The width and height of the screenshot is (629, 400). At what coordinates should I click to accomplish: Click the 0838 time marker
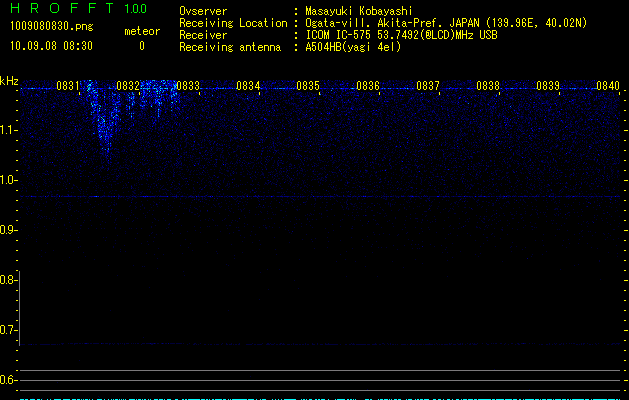pos(488,86)
